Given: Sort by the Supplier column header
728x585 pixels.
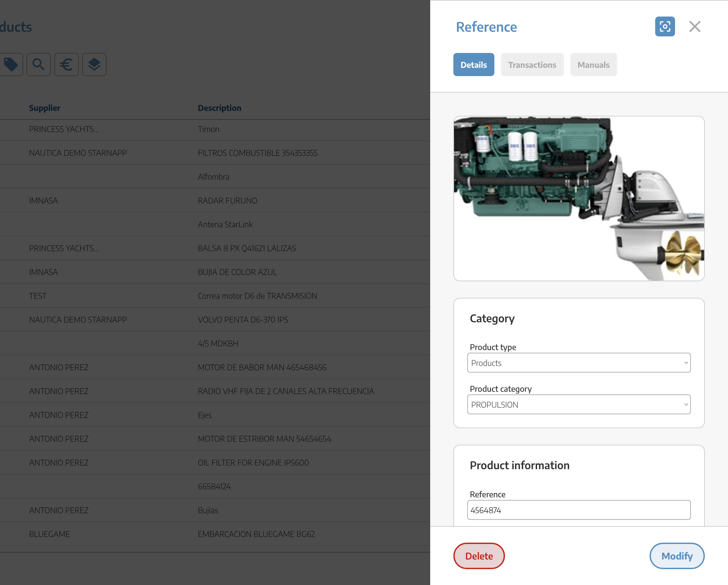Looking at the screenshot, I should point(45,108).
